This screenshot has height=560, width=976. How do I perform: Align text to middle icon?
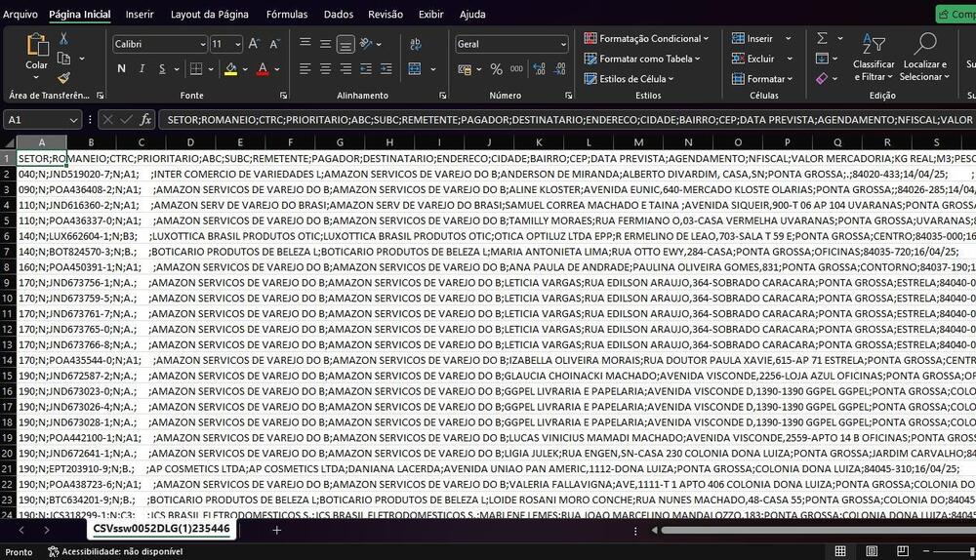tap(326, 44)
